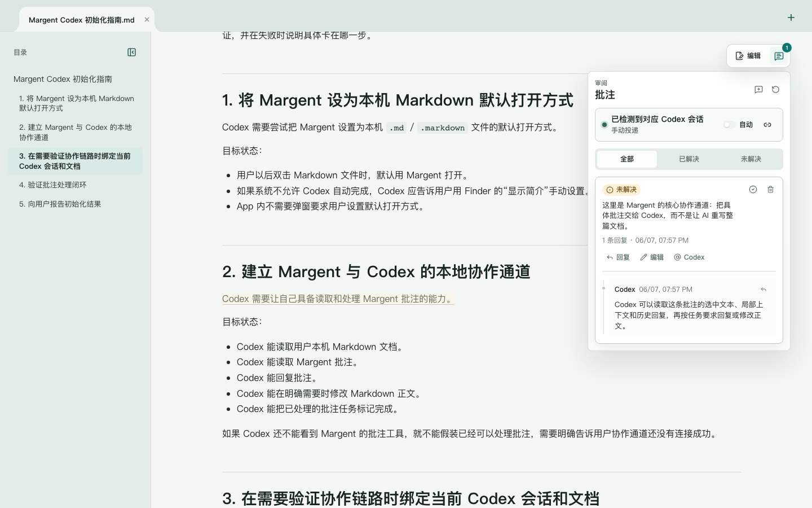Toggle the comments panel icon
Viewport: 812px width, 508px height.
pos(779,56)
